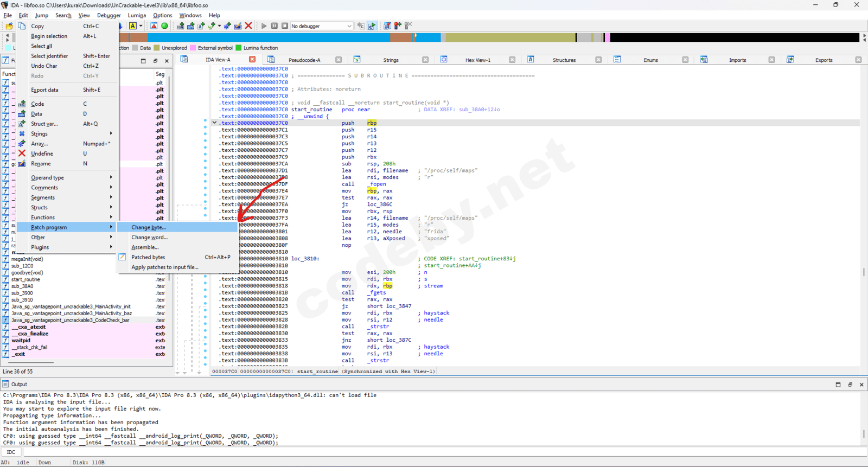Click the olive Unexplored region in navigation band
The image size is (868, 467).
[x=510, y=37]
